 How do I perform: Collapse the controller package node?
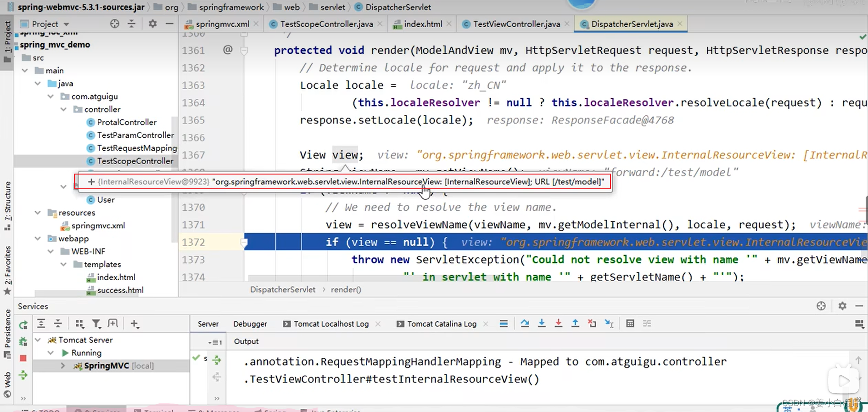[63, 109]
